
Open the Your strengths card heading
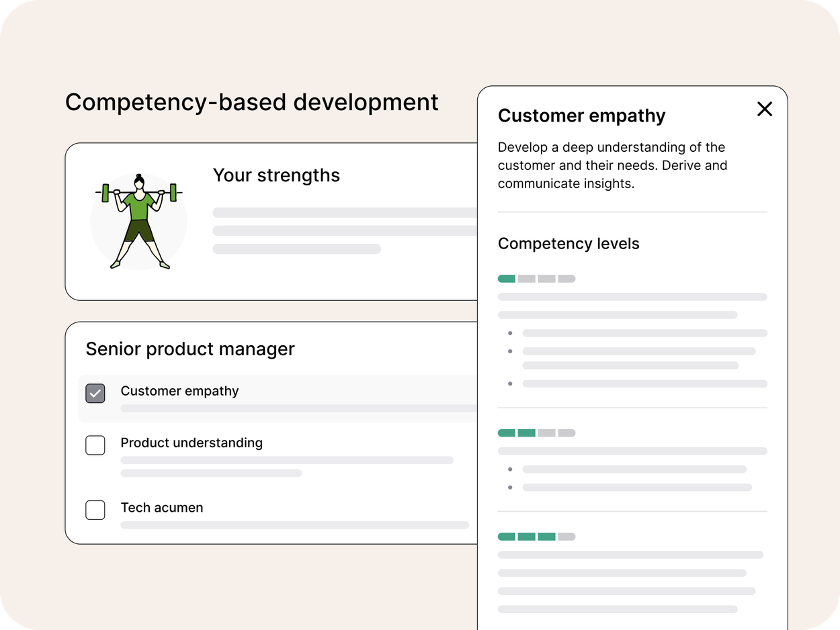pyautogui.click(x=276, y=175)
